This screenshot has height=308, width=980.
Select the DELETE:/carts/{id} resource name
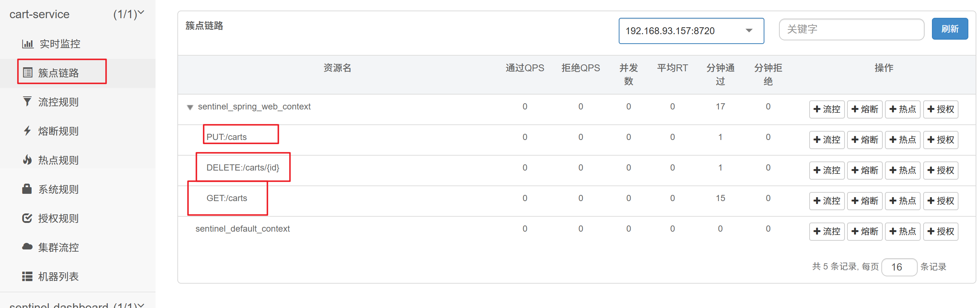[243, 168]
